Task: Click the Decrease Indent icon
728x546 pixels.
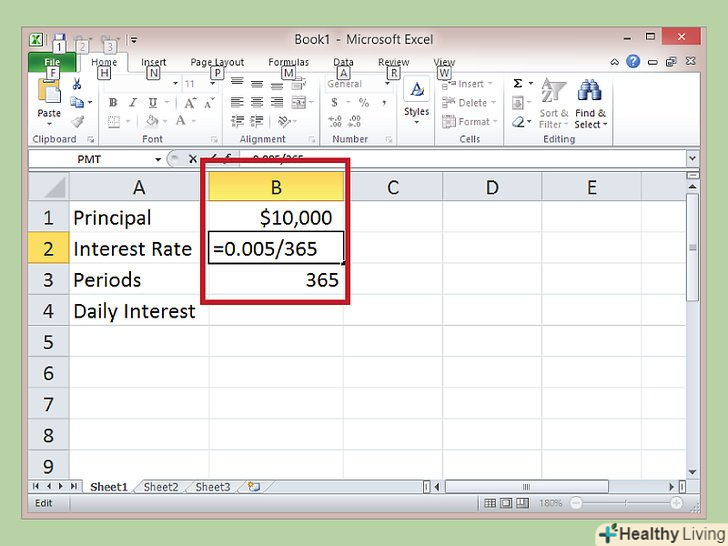Action: coord(237,121)
